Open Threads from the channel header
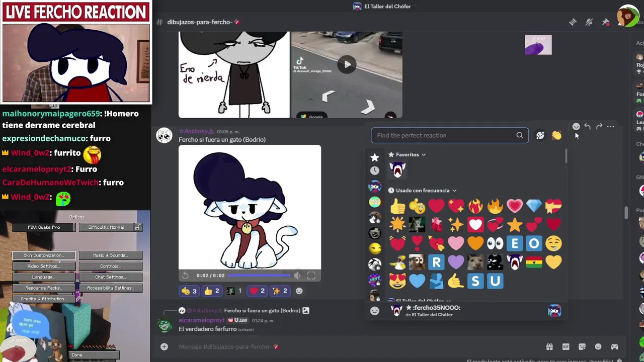The image size is (644, 362). [x=573, y=22]
